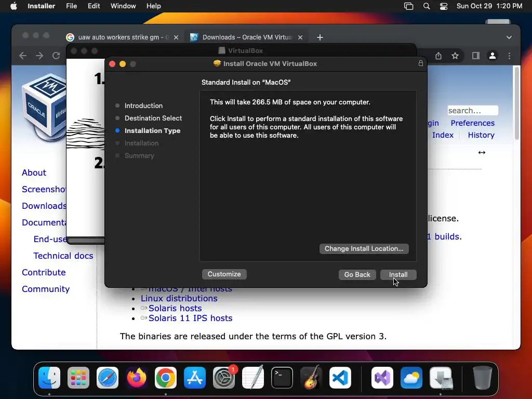This screenshot has height=399, width=532.
Task: Click the lock icon in installer title bar
Action: click(x=421, y=63)
